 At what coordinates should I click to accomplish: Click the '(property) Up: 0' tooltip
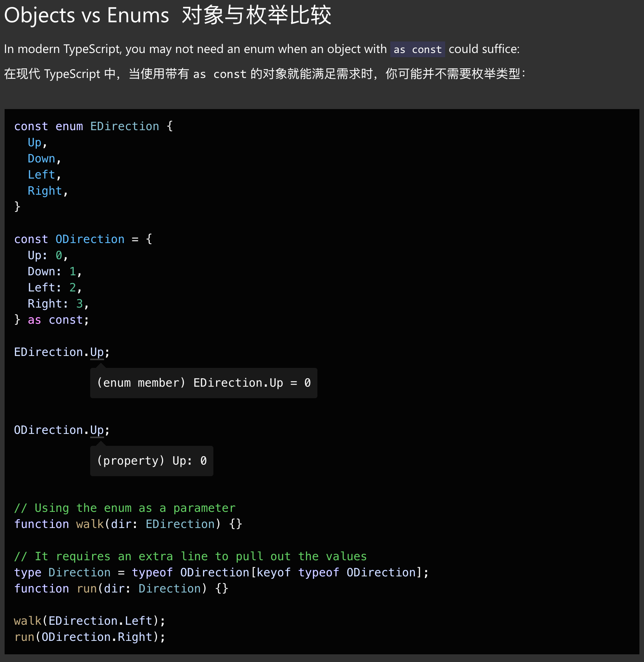tap(152, 461)
